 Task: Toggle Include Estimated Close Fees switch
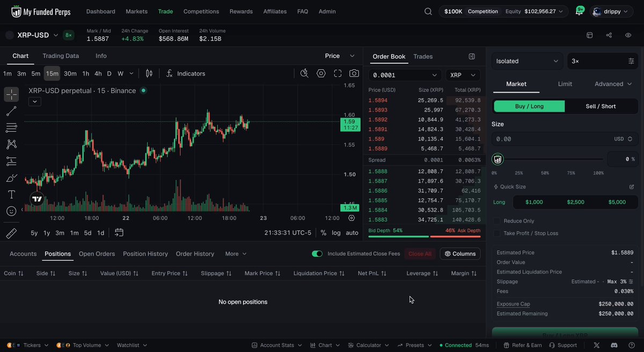[x=317, y=254]
